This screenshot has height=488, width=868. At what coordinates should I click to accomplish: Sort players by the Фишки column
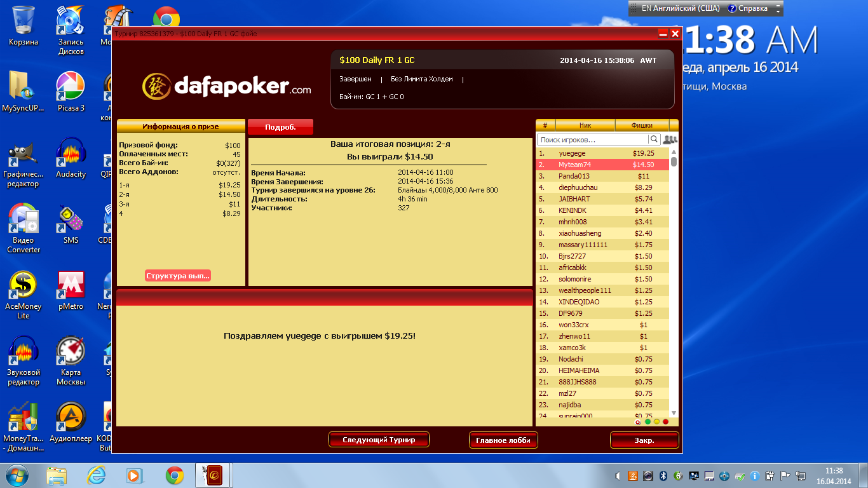(x=642, y=125)
